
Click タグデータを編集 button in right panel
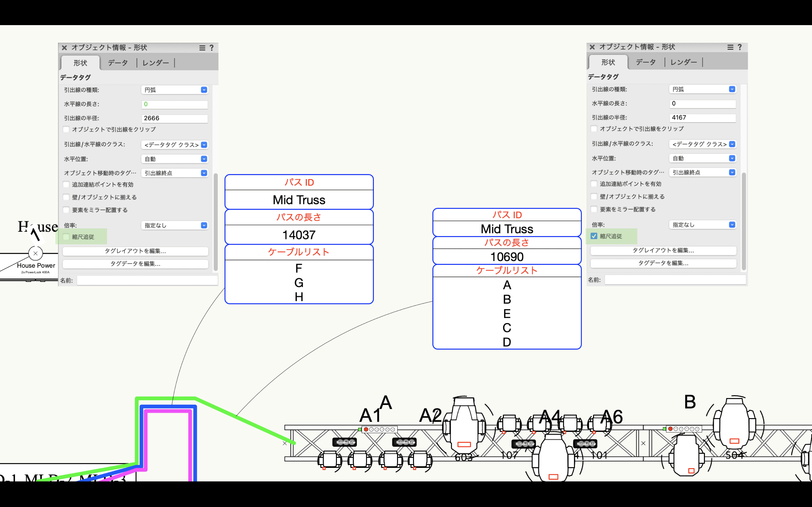click(x=663, y=263)
